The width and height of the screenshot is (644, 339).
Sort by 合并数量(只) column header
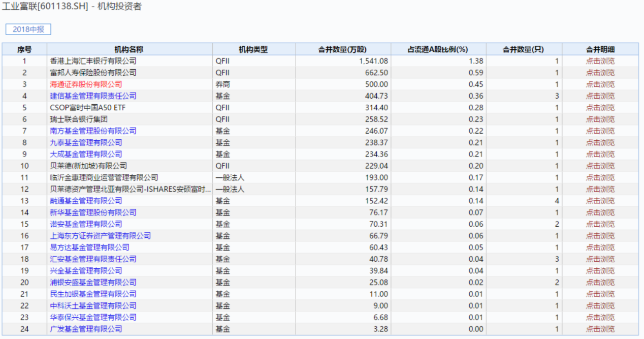524,49
